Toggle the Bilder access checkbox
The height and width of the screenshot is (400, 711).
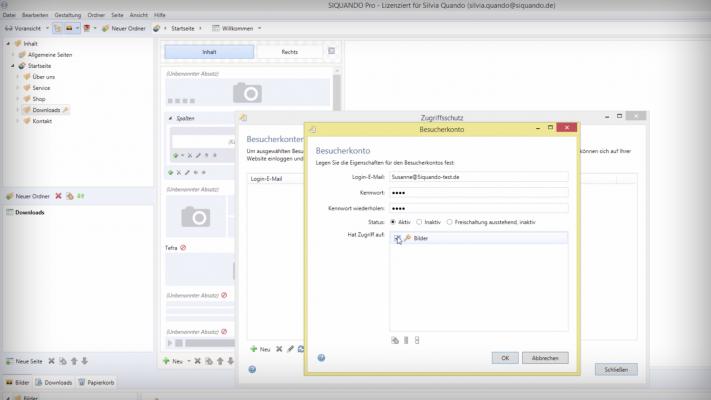(396, 238)
